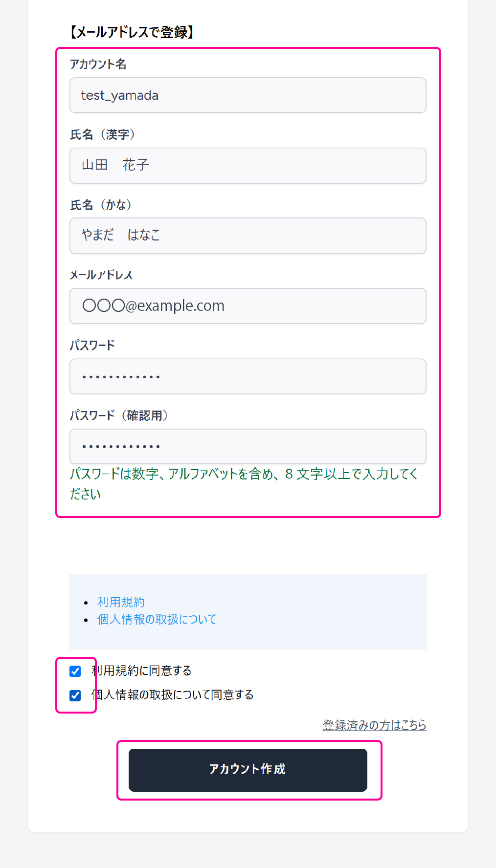Uncheck the 利用規約に同意する checkbox

75,671
